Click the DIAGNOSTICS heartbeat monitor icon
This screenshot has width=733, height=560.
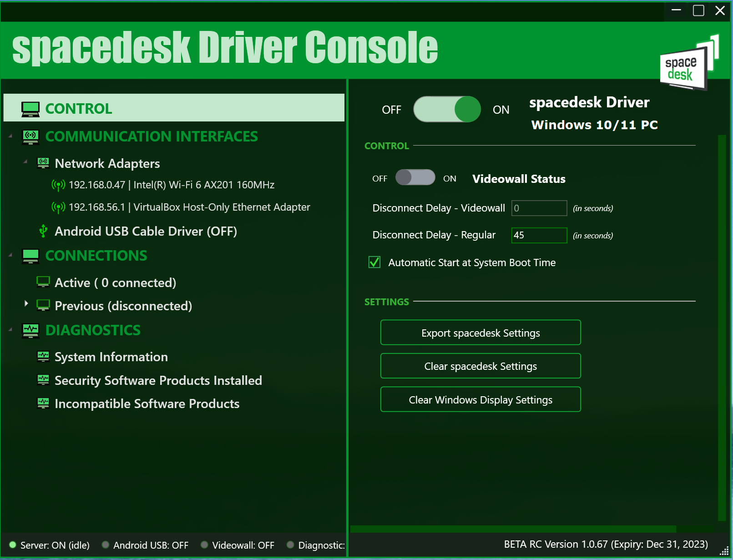[30, 330]
